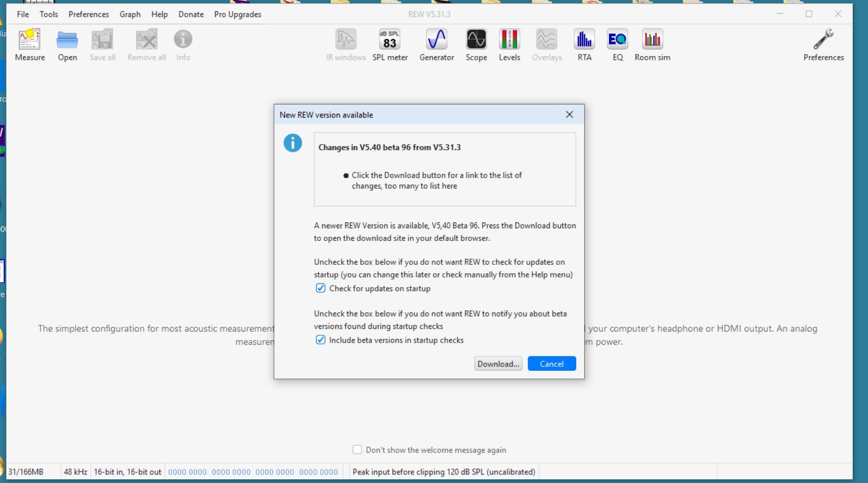Image resolution: width=868 pixels, height=483 pixels.
Task: Launch the Room sim tool
Action: [652, 45]
